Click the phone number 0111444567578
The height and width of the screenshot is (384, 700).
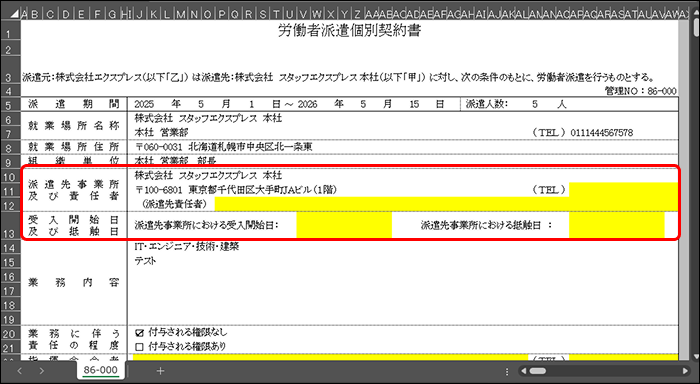[x=602, y=133]
